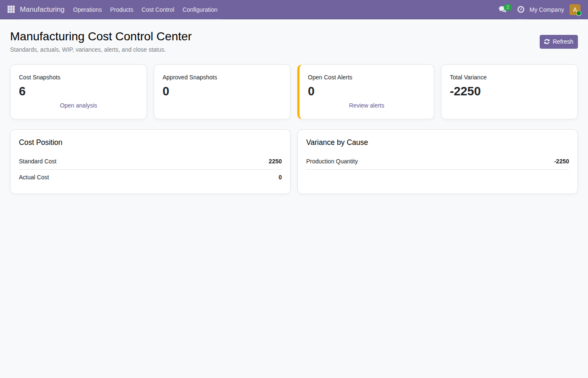Click the Actual Cost row label
The image size is (588, 378).
pos(34,177)
